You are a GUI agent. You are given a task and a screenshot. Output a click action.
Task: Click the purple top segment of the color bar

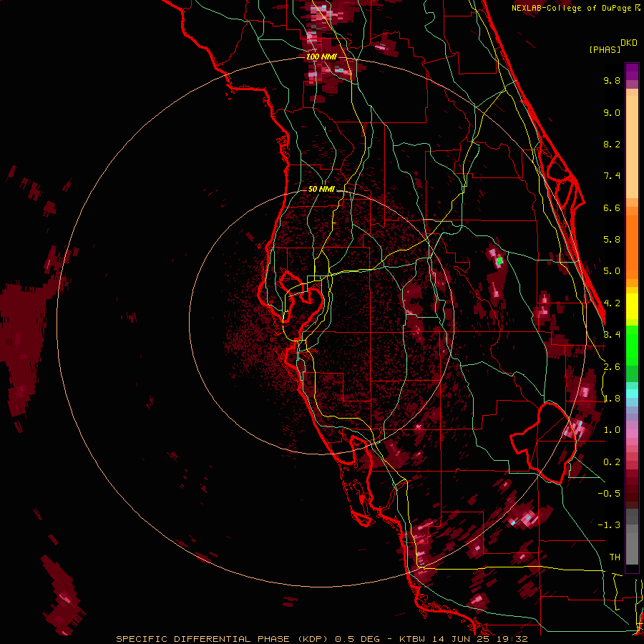(632, 72)
